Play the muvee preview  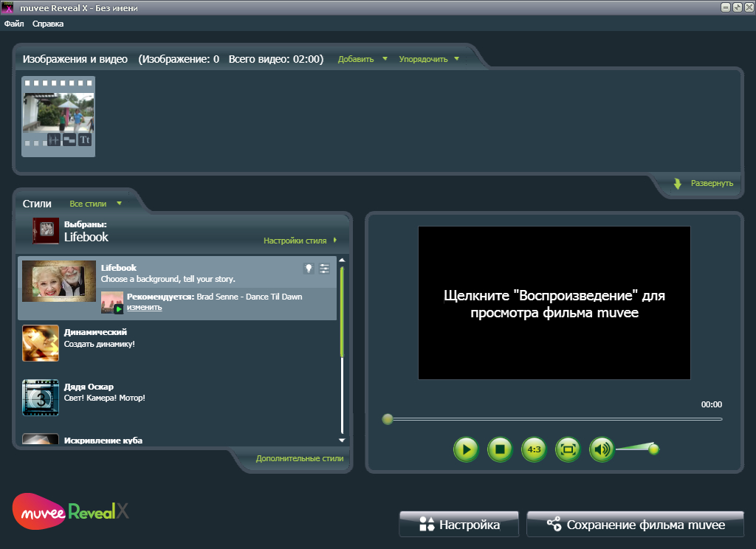click(x=466, y=449)
